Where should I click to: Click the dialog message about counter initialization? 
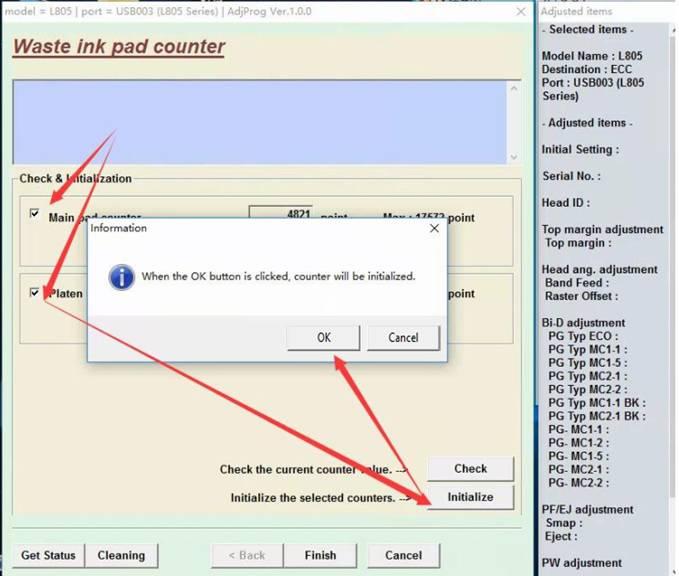tap(278, 276)
